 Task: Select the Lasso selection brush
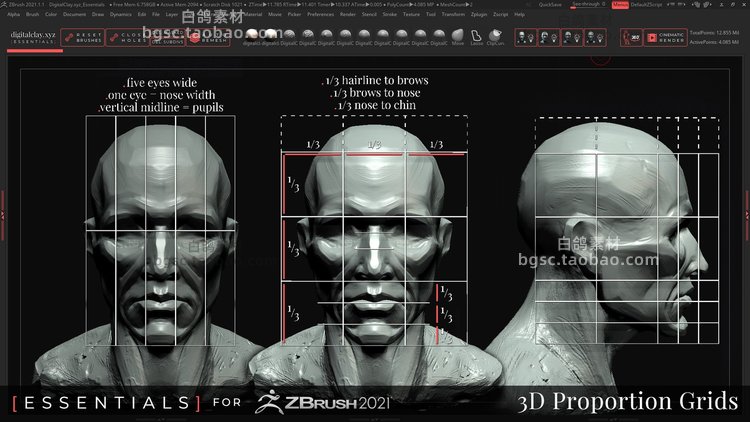pos(476,37)
